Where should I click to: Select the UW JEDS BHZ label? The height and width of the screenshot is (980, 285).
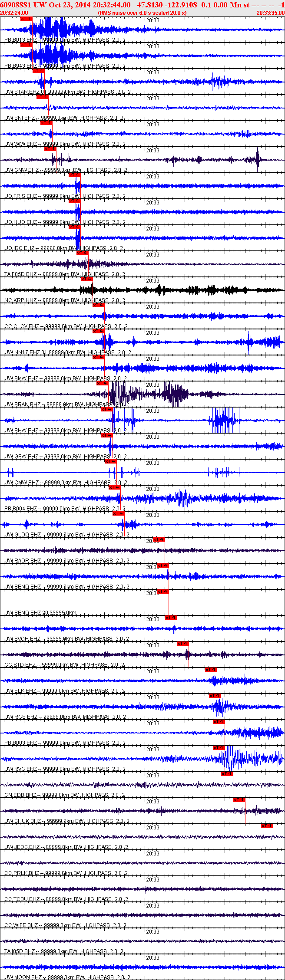[x=66, y=847]
